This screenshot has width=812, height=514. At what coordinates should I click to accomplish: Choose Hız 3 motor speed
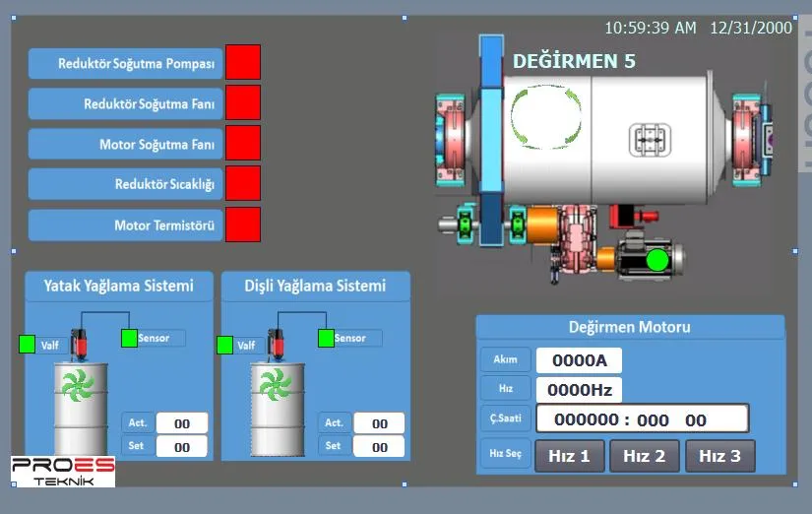[x=720, y=456]
